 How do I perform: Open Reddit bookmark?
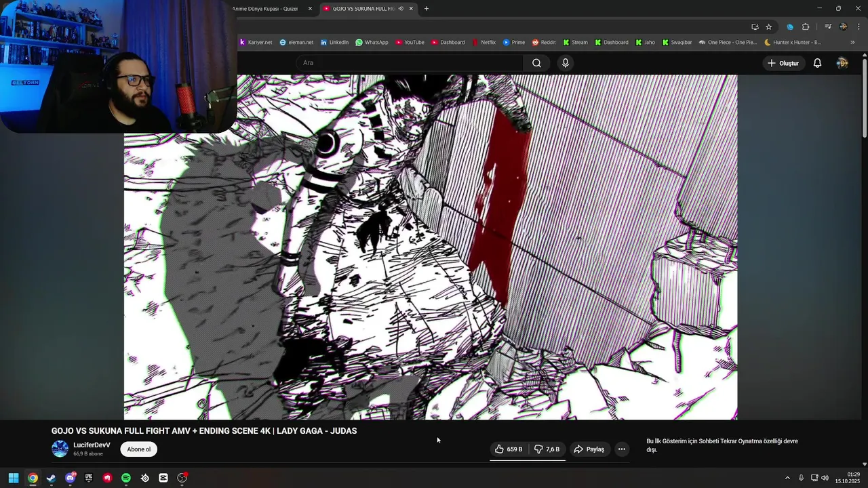tap(544, 42)
